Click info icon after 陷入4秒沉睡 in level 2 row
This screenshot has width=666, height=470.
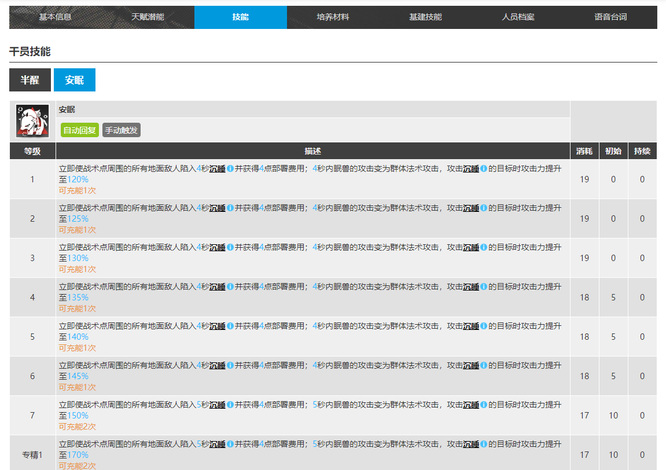click(230, 208)
